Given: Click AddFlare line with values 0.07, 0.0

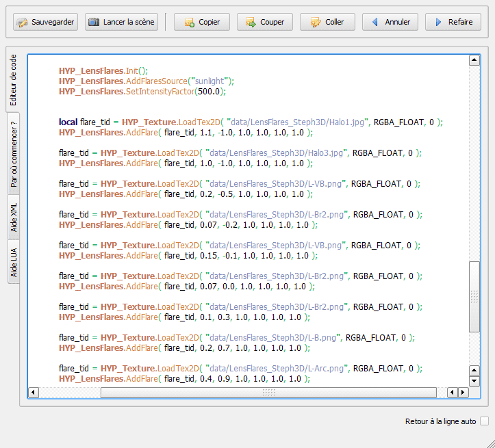Looking at the screenshot, I should [x=187, y=287].
